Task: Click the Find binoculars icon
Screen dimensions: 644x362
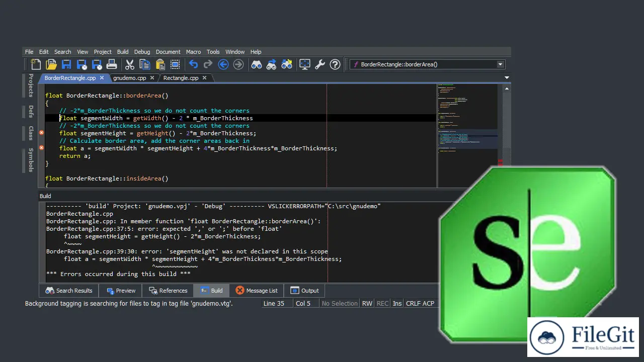Action: (x=257, y=64)
